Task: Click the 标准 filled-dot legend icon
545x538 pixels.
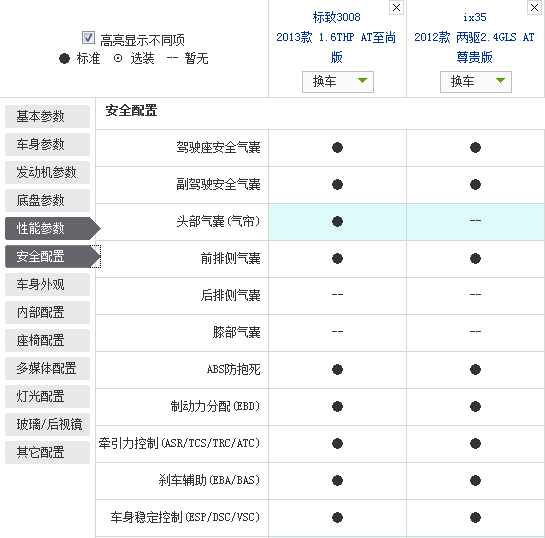Action: (64, 58)
